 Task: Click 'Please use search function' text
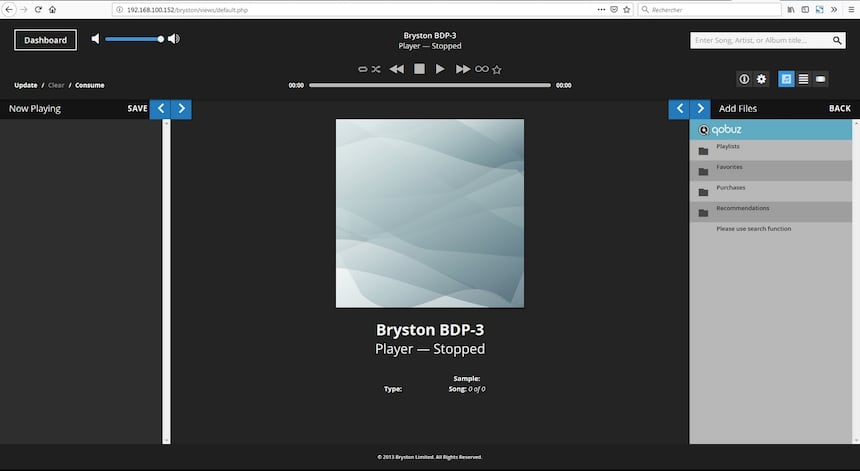point(754,229)
